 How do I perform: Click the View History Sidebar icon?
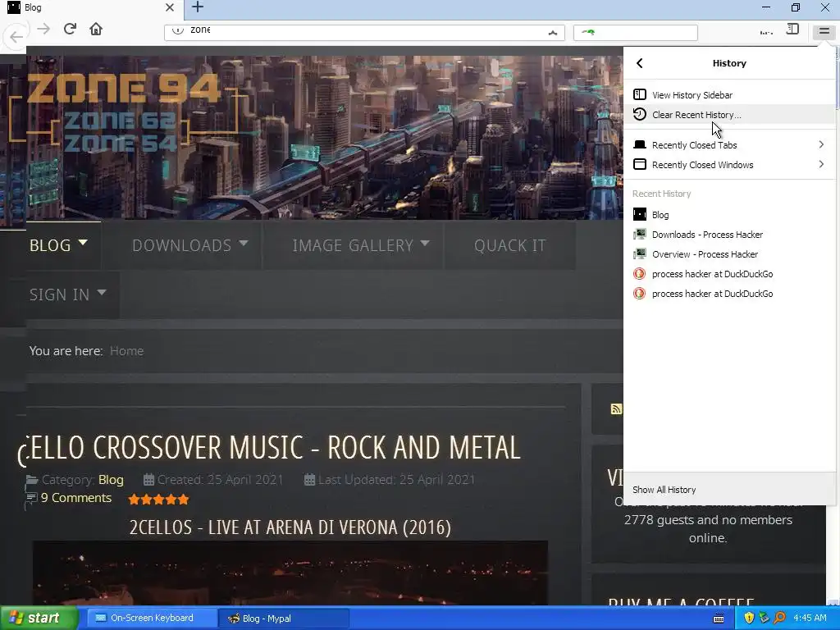640,95
